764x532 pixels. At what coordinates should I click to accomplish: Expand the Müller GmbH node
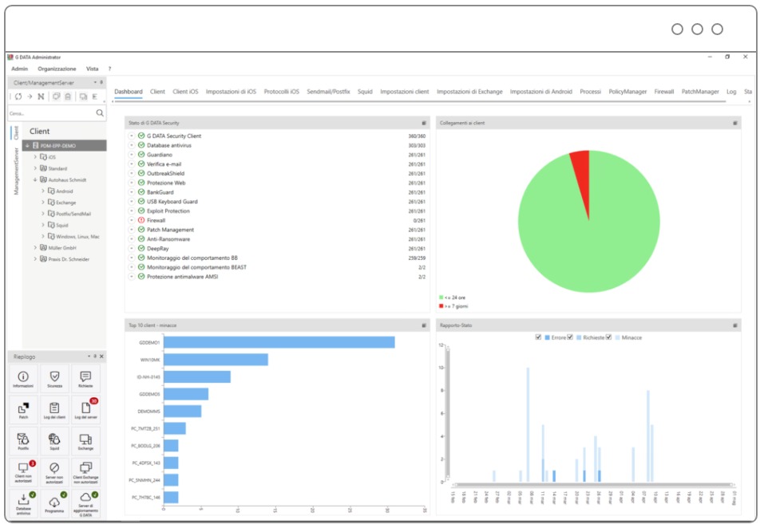click(x=35, y=248)
